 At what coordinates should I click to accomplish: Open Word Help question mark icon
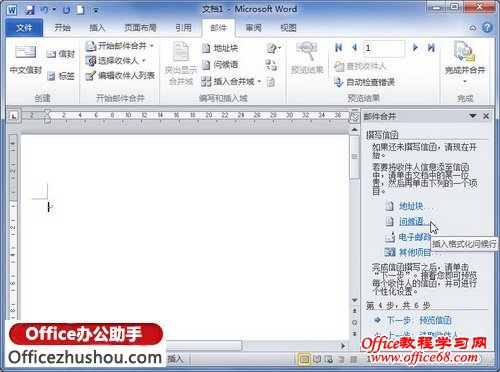pos(487,28)
